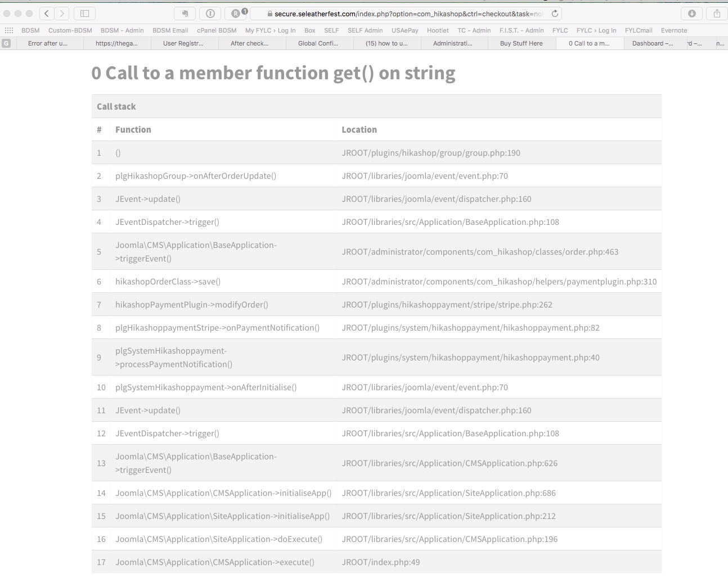This screenshot has width=728, height=587.
Task: Click the Share button in toolbar
Action: point(717,13)
